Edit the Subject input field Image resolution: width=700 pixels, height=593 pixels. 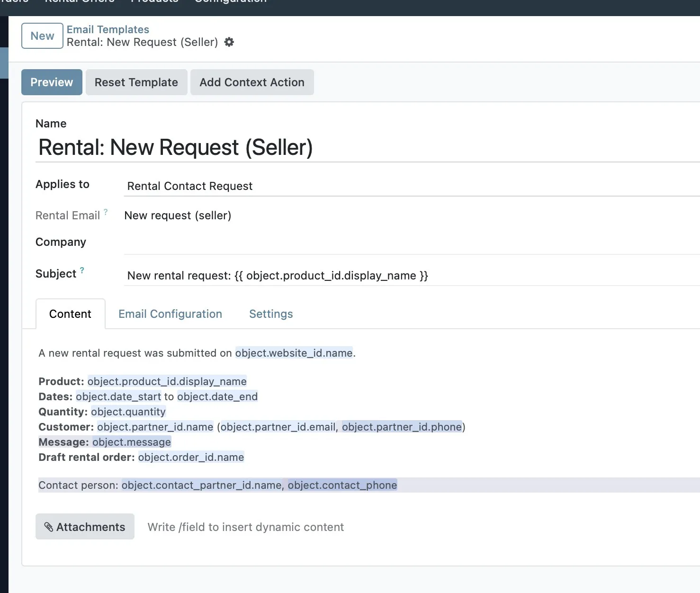pos(412,276)
